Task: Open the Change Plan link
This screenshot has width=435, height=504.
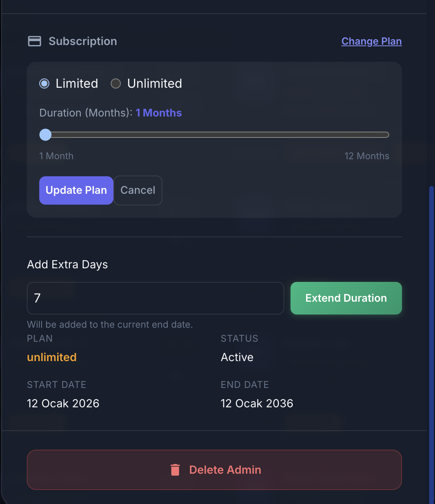Action: [371, 41]
